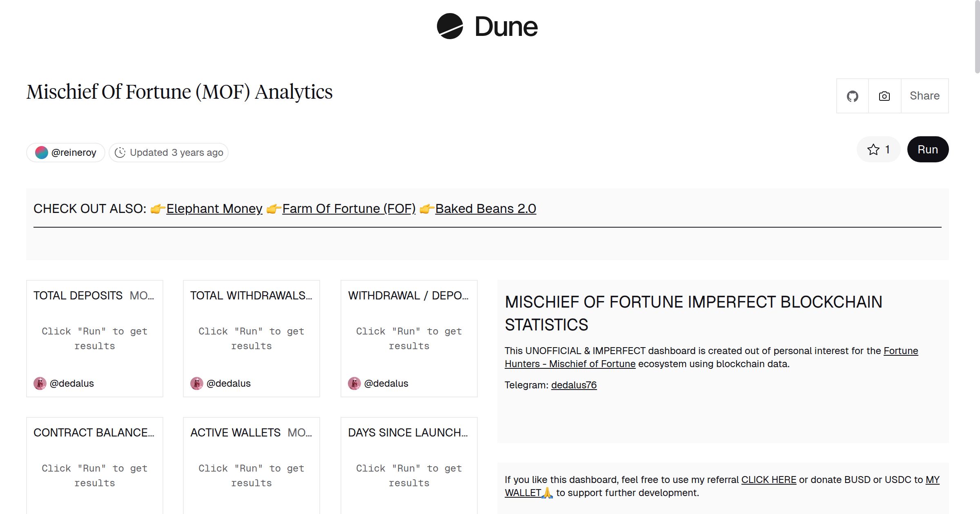Take a screenshot with the camera icon
Image resolution: width=980 pixels, height=514 pixels.
[x=884, y=95]
